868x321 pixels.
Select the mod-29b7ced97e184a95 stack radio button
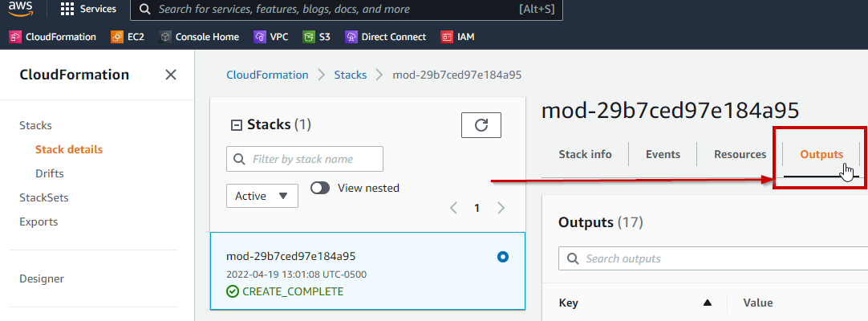tap(503, 257)
